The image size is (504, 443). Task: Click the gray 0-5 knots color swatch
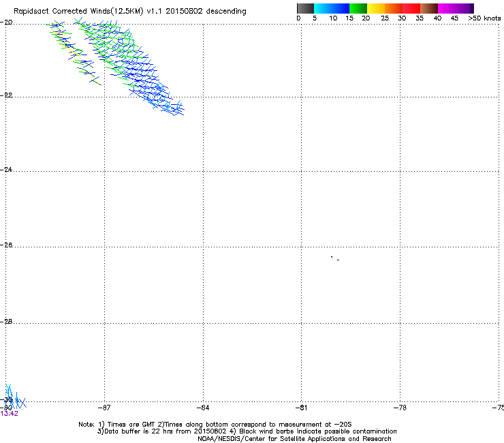305,8
